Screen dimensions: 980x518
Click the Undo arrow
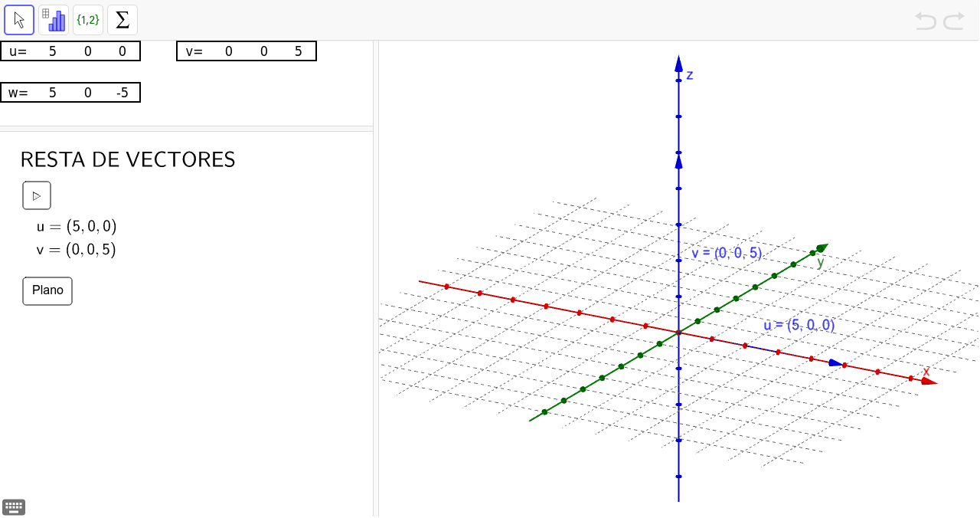[924, 22]
